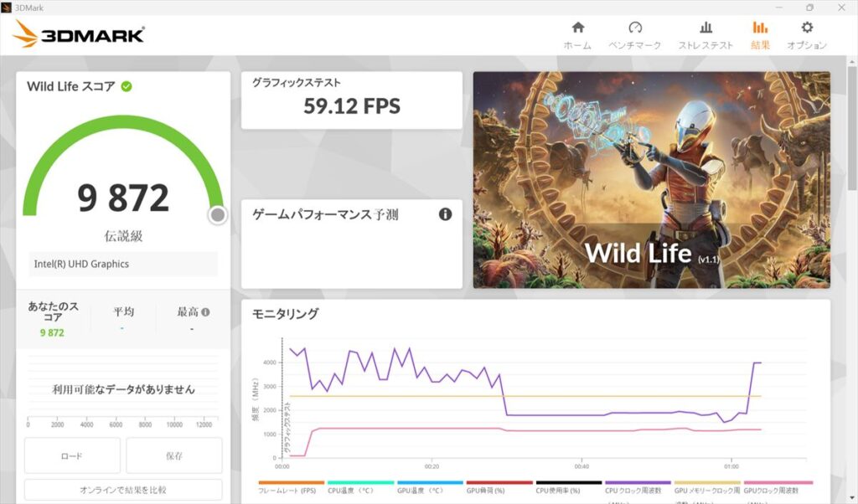Click info icon next to 最高
The image size is (858, 504).
[x=205, y=312]
